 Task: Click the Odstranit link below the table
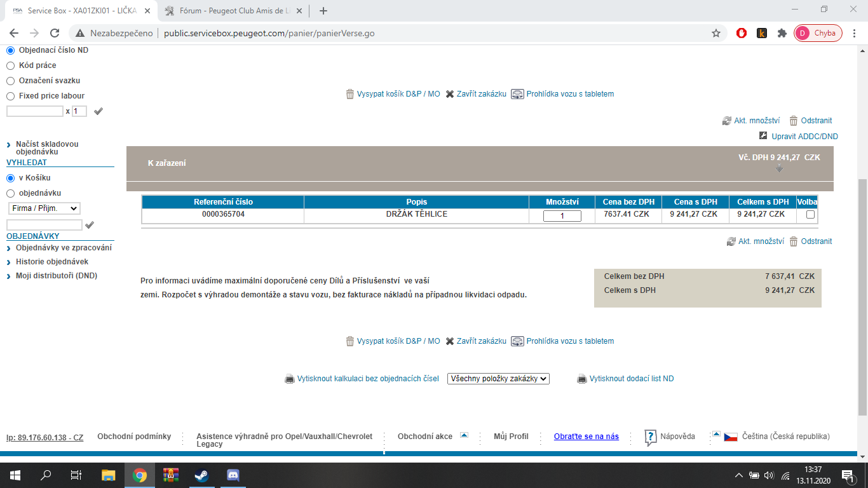(x=817, y=241)
